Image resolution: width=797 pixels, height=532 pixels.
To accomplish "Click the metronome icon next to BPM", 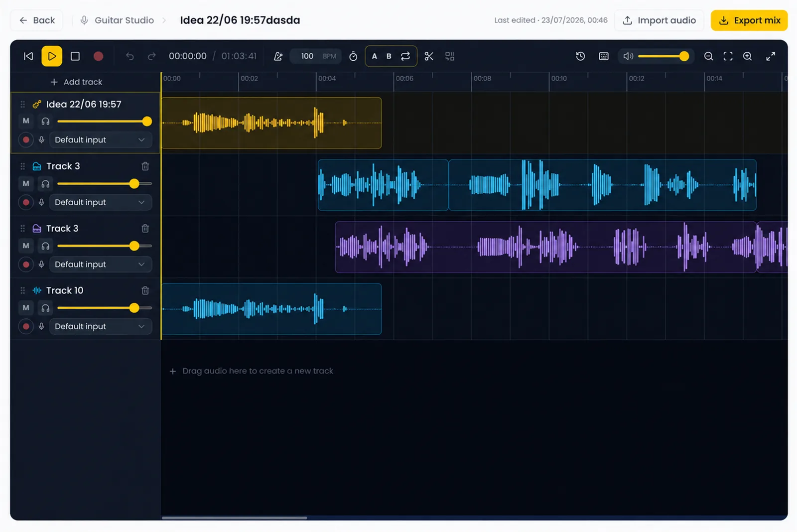I will [278, 56].
